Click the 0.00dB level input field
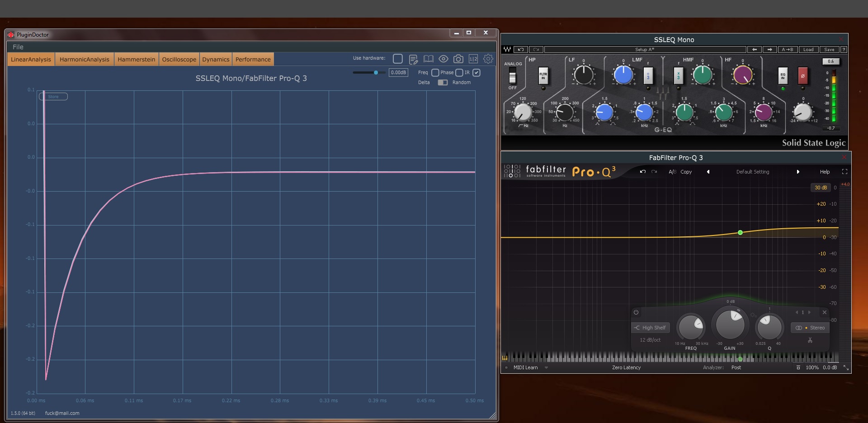This screenshot has height=423, width=868. (x=398, y=72)
